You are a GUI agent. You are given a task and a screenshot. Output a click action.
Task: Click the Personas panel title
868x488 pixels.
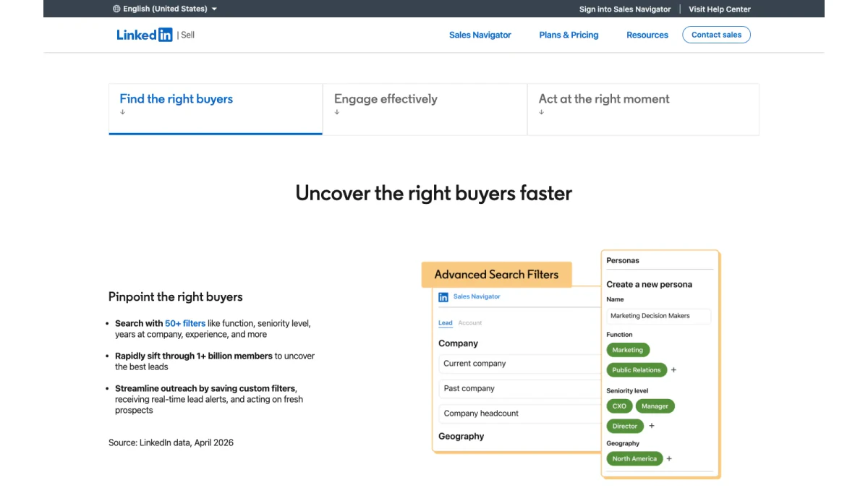pyautogui.click(x=623, y=260)
